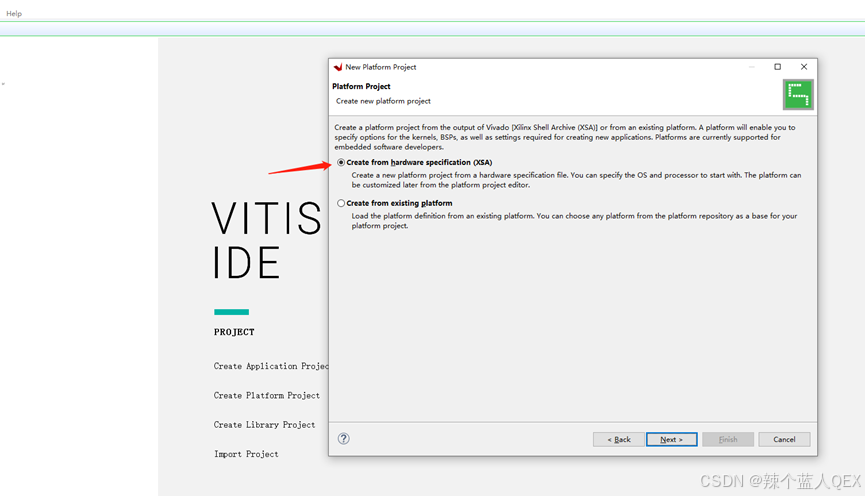
Task: Click the greyed-out Finish button
Action: coord(728,439)
